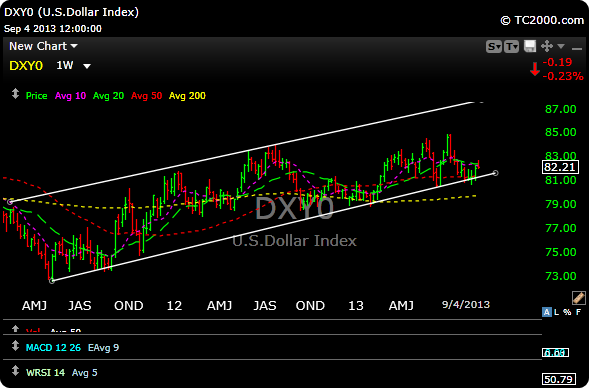The image size is (589, 388).
Task: Select the F scale option
Action: point(578,312)
